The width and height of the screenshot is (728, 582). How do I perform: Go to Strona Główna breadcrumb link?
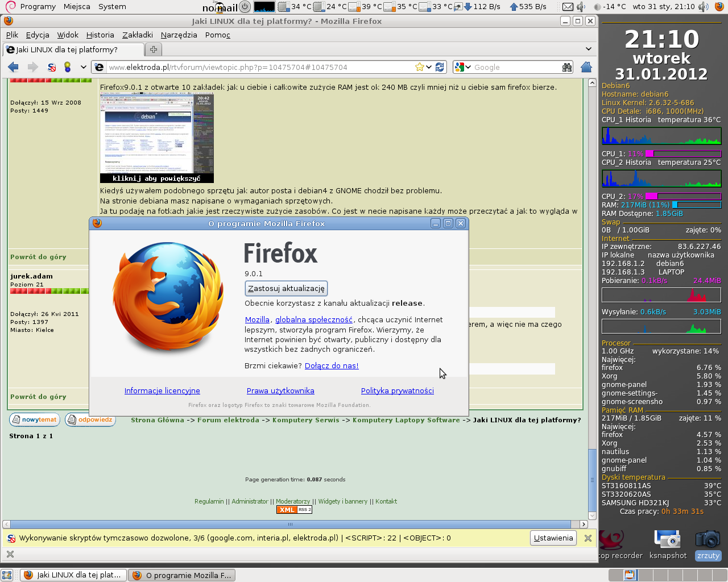[x=158, y=420]
